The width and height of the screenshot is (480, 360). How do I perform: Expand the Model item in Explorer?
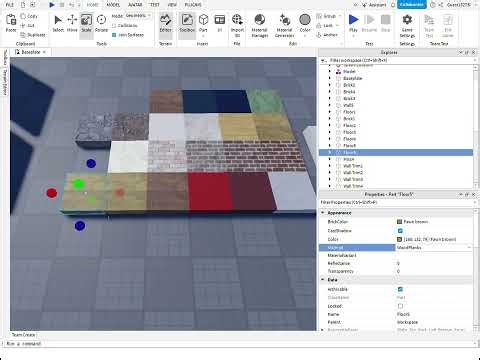tap(330, 71)
